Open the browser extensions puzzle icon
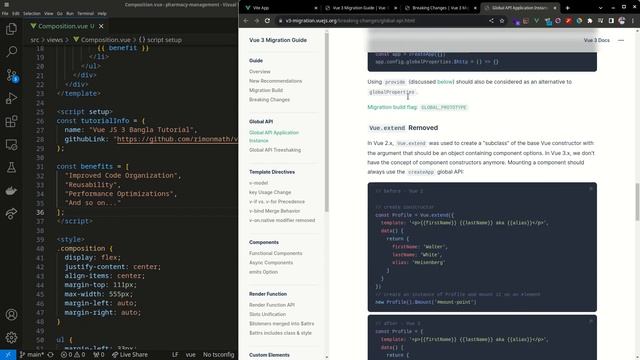 pos(590,20)
